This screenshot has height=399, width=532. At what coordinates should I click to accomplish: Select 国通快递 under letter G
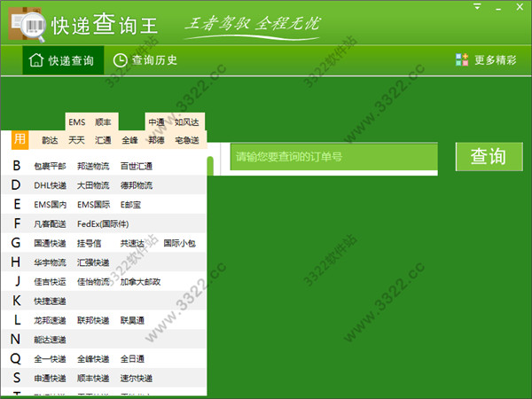[50, 243]
